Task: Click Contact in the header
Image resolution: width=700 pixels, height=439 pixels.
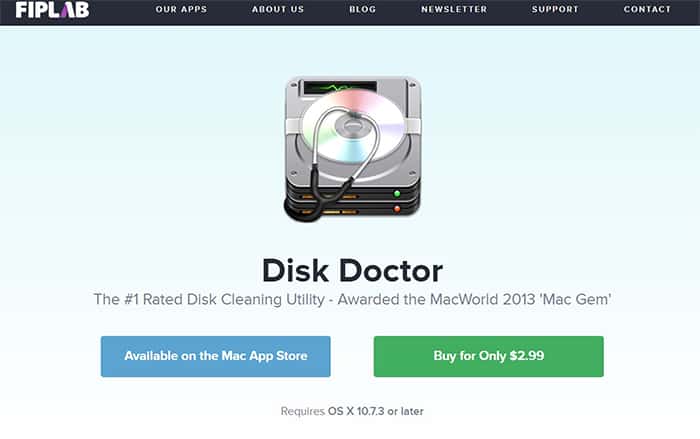Action: 647,9
